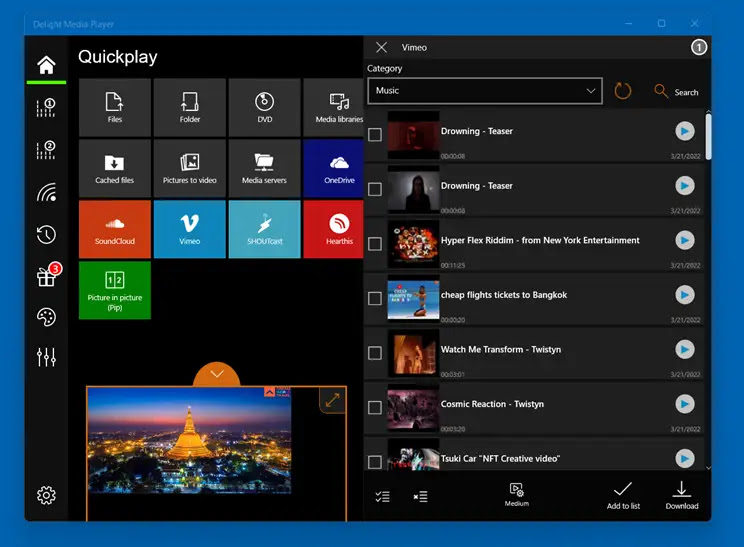Open the gift icon with 3 badge
The width and height of the screenshot is (744, 547).
tap(47, 275)
